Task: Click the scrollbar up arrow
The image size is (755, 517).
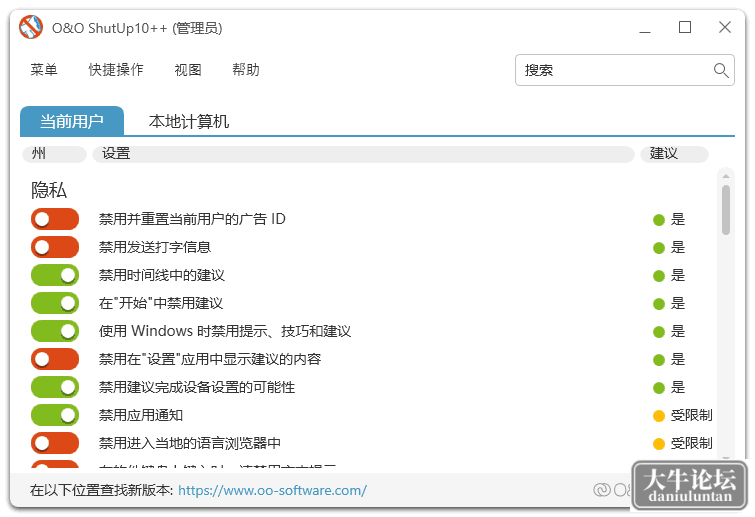Action: [726, 176]
